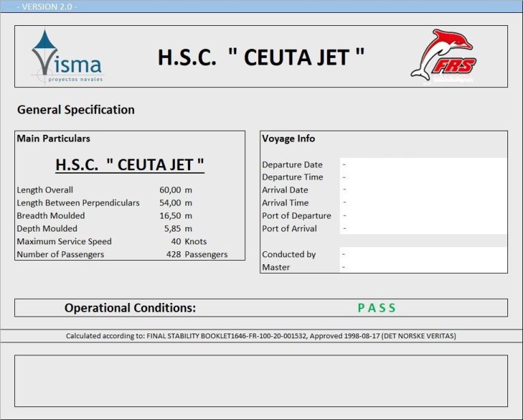Select the Number of Passengers value 428
The width and height of the screenshot is (523, 420).
174,255
